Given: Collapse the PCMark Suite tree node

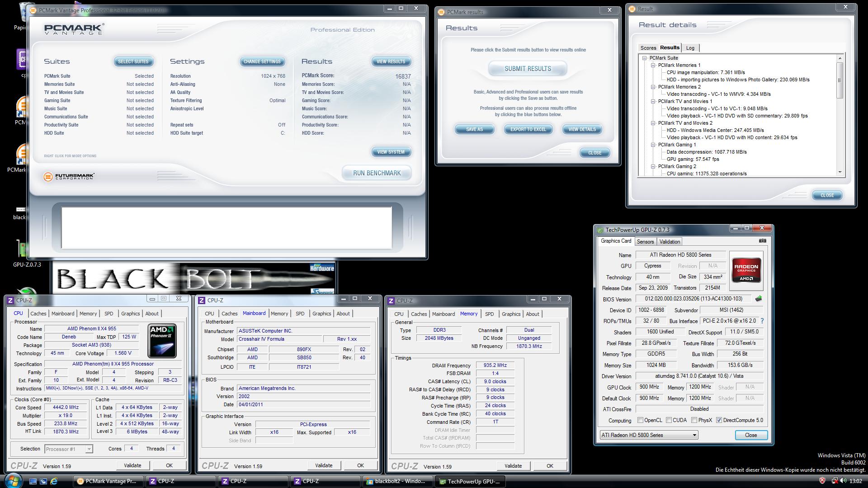Looking at the screenshot, I should [x=644, y=58].
